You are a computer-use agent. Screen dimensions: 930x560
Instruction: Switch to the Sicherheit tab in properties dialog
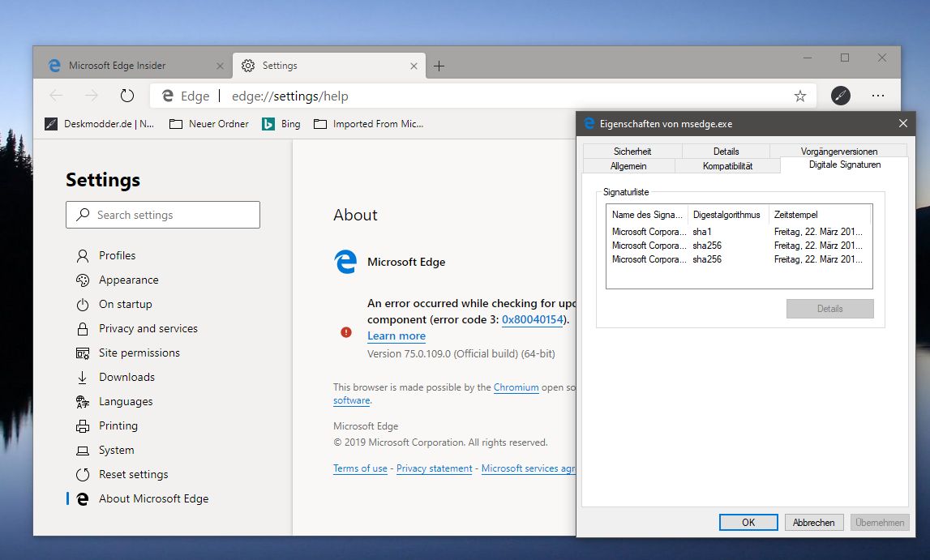pyautogui.click(x=632, y=151)
